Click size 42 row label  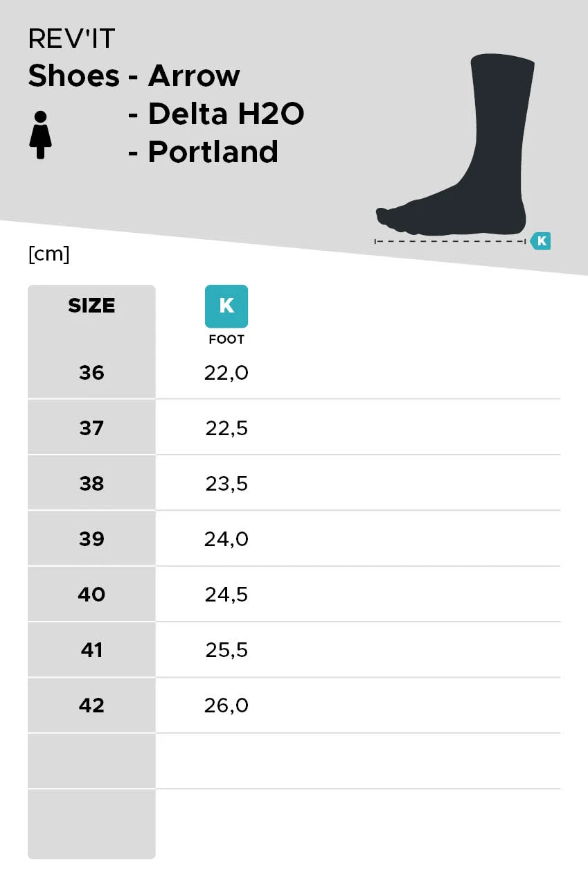(91, 705)
